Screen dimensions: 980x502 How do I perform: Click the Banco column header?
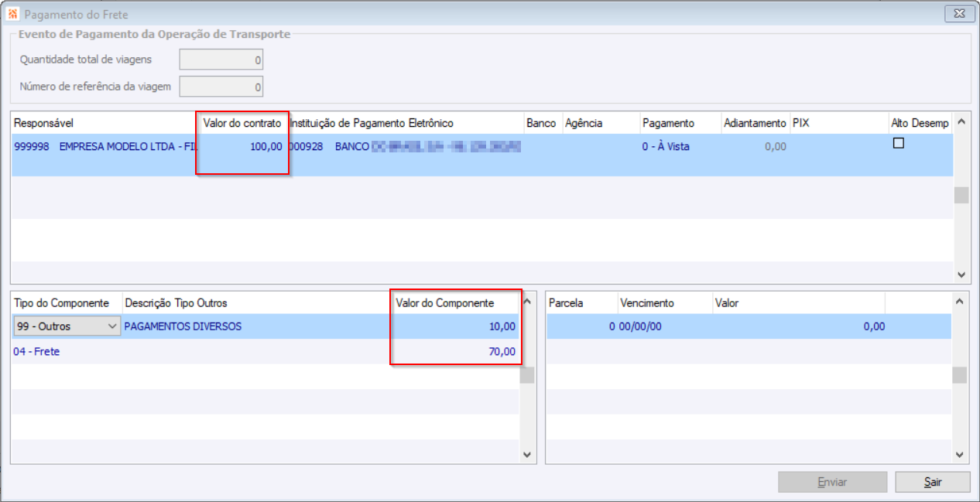pos(542,123)
